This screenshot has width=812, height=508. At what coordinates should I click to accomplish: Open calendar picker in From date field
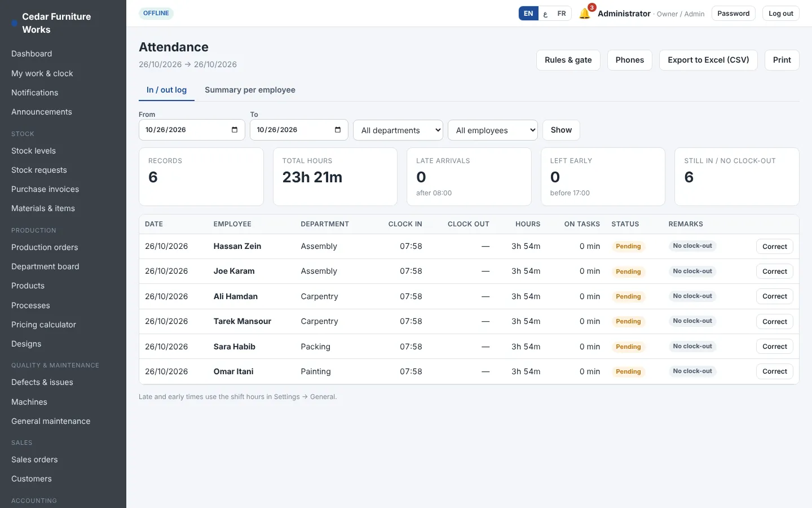(235, 130)
